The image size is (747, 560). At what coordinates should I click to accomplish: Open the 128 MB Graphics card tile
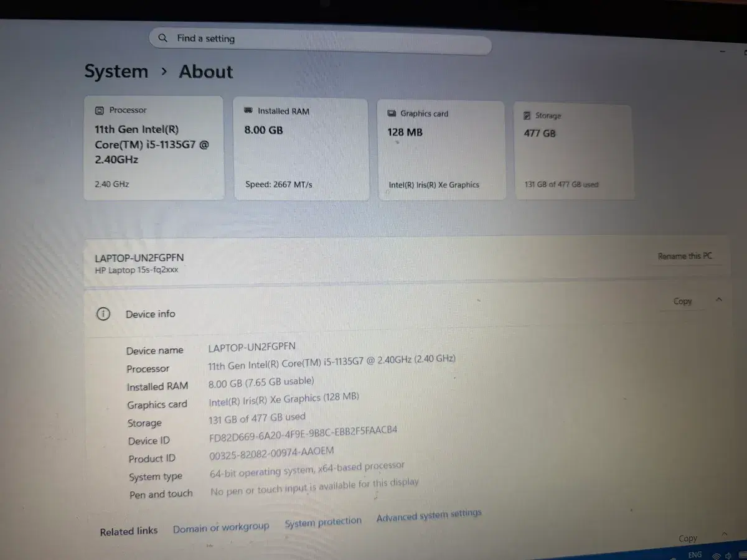pyautogui.click(x=442, y=151)
